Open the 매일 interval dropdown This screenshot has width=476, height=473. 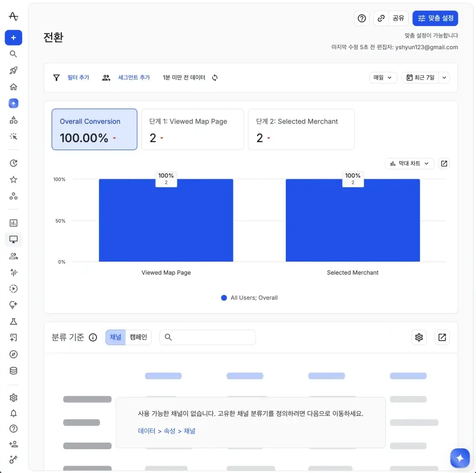pyautogui.click(x=383, y=78)
